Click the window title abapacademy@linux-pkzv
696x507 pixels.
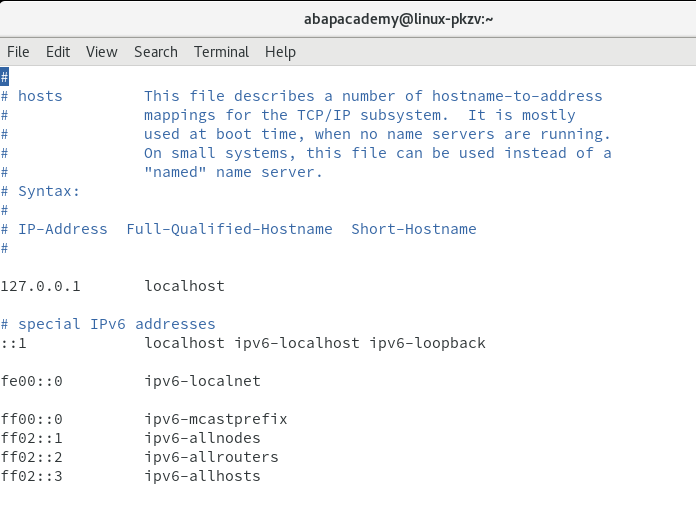[398, 19]
